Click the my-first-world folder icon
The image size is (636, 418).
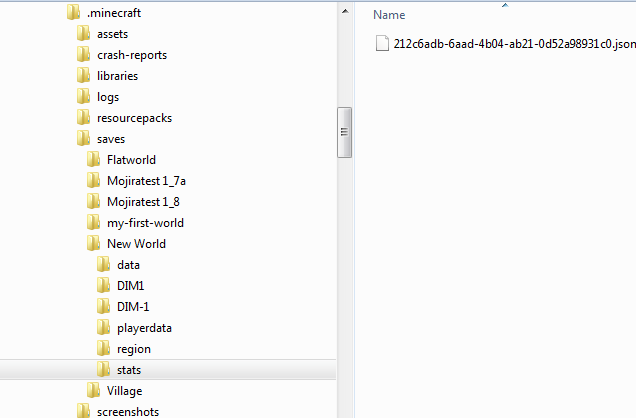(x=94, y=223)
